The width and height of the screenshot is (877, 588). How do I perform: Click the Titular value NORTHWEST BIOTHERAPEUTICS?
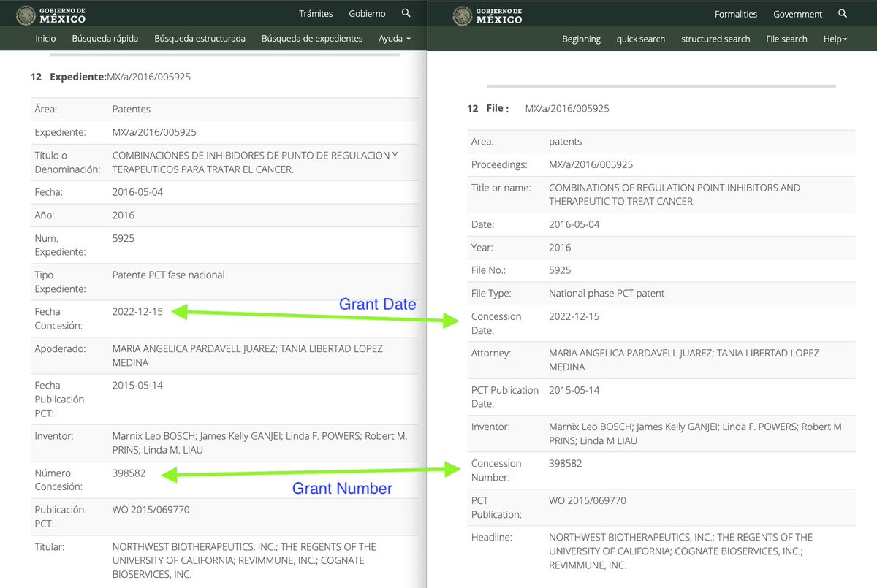245,560
